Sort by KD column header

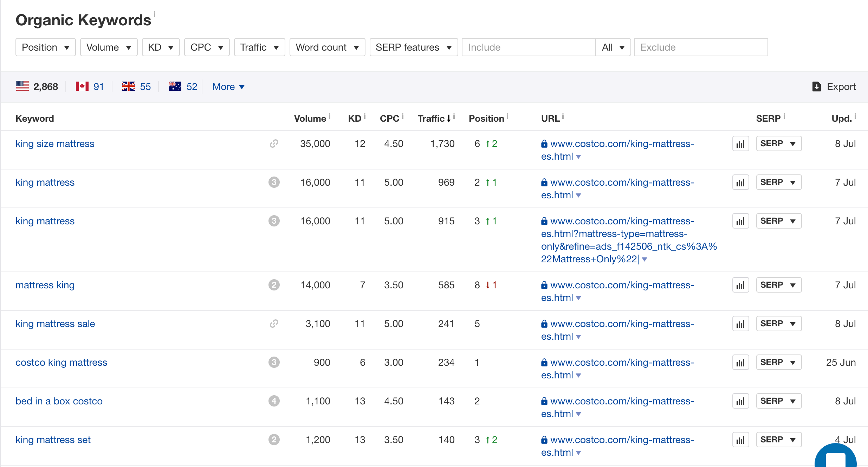[355, 119]
